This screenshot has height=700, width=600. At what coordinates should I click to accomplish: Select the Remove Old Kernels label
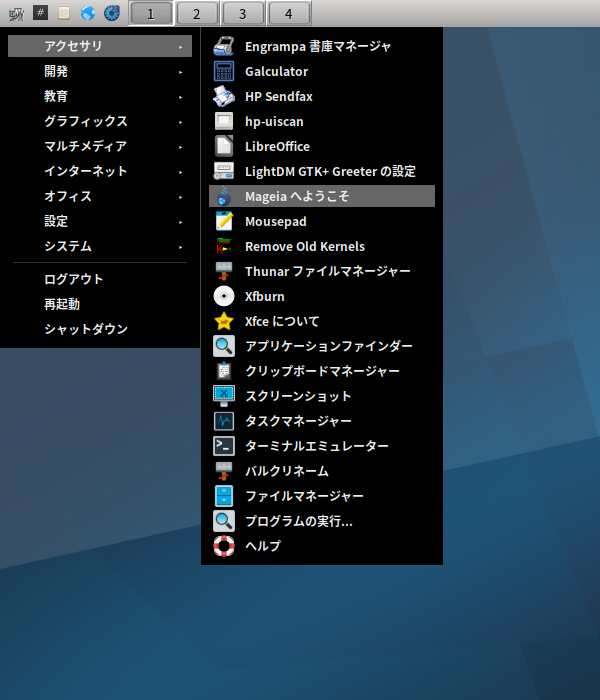(305, 246)
